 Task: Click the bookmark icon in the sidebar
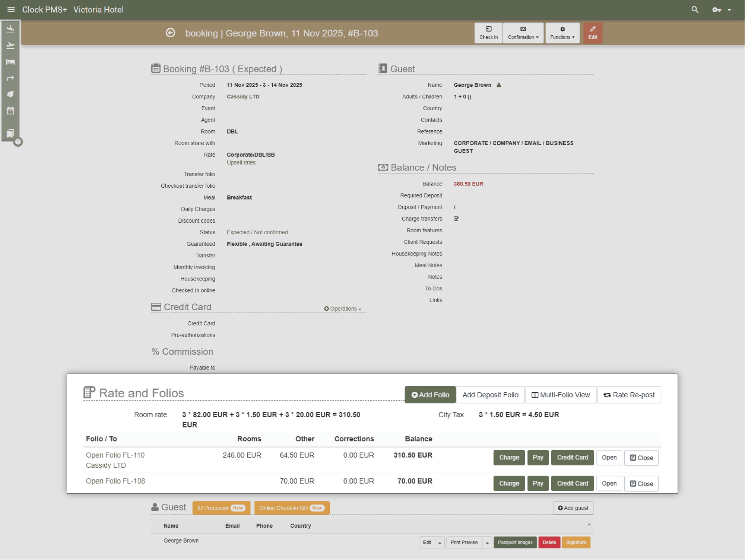point(10,133)
